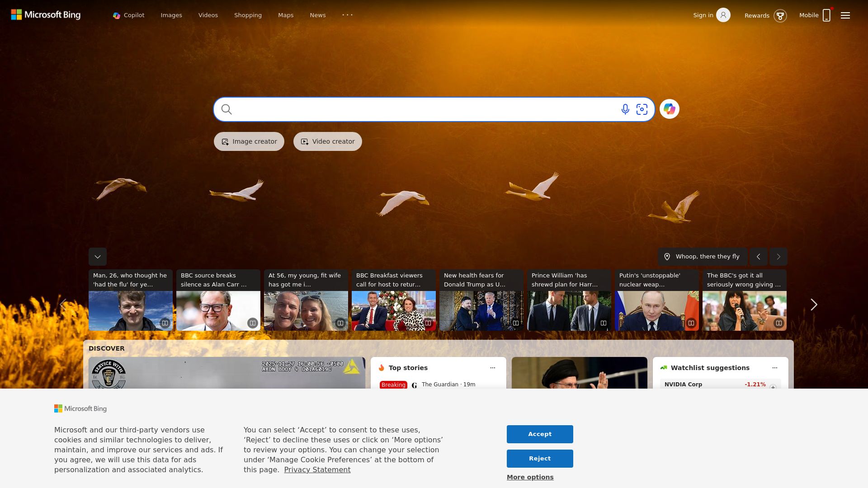
Task: Advance the news carousel with the right arrow
Action: pyautogui.click(x=814, y=305)
